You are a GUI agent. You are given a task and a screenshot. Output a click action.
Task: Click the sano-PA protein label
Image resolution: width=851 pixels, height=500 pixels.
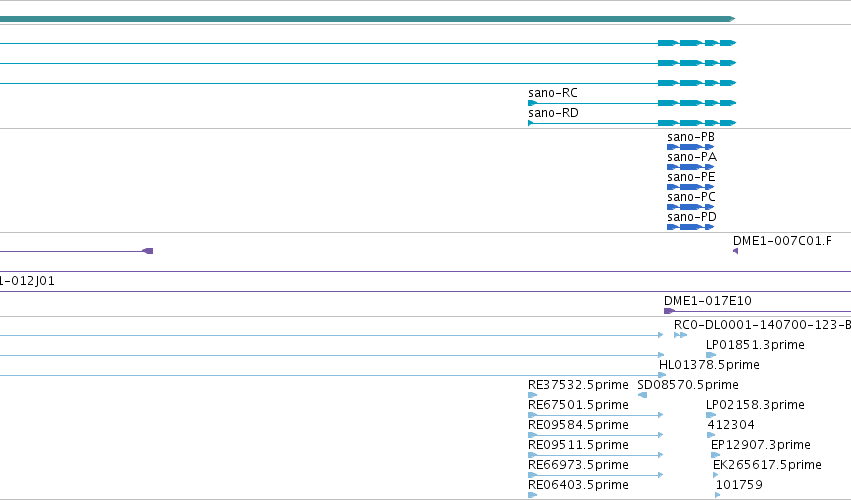pos(692,157)
